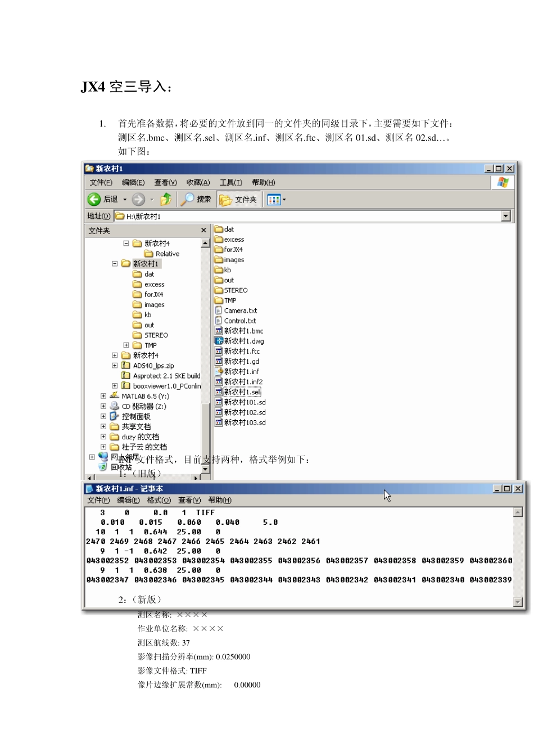The height and width of the screenshot is (756, 534).
Task: Click the 新农村1.inf file icon
Action: coord(219,371)
